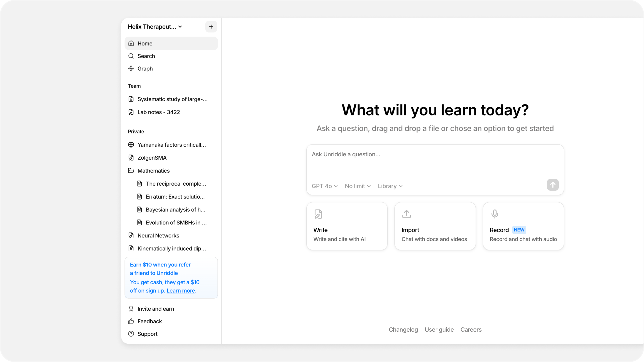Open the Library source dropdown
This screenshot has height=362, width=644.
click(x=390, y=186)
